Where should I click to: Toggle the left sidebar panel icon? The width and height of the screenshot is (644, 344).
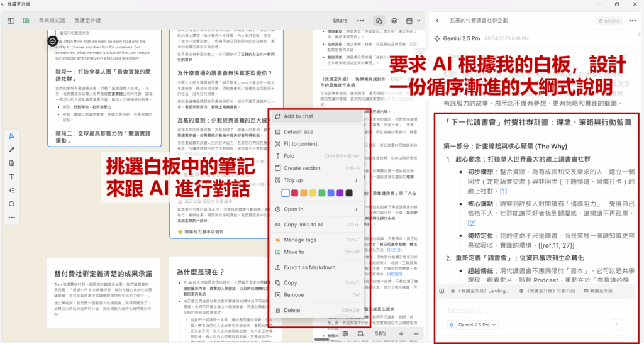[11, 21]
